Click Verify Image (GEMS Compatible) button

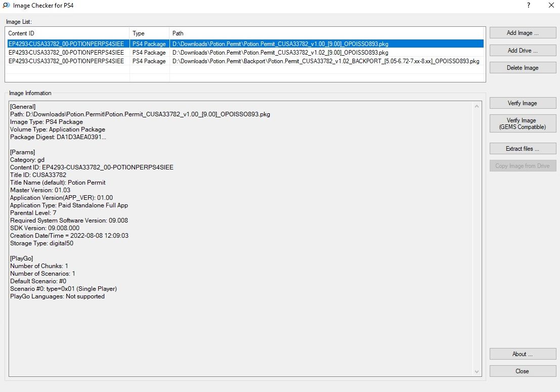pyautogui.click(x=523, y=123)
